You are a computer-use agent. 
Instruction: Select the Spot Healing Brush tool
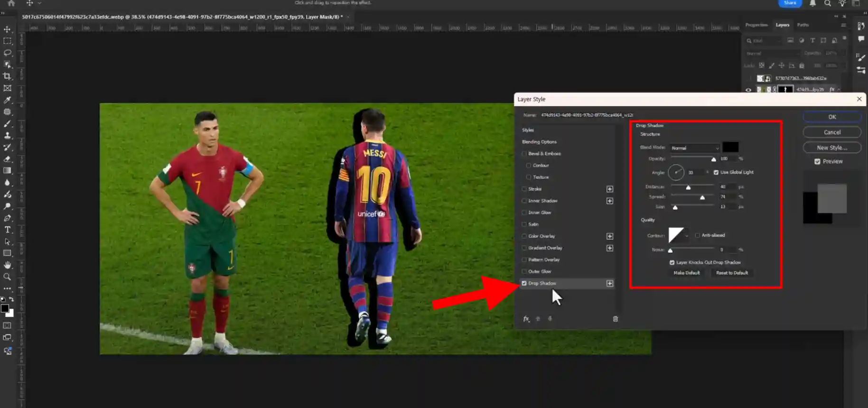(x=8, y=112)
